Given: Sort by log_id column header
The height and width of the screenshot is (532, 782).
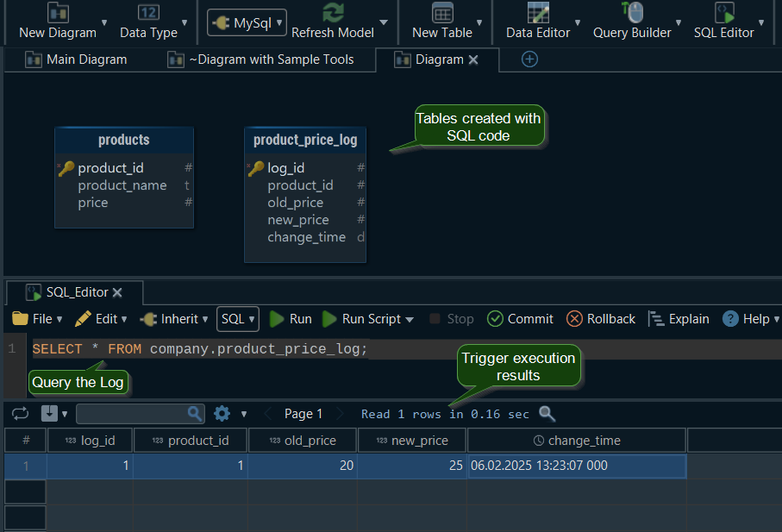Looking at the screenshot, I should click(91, 441).
